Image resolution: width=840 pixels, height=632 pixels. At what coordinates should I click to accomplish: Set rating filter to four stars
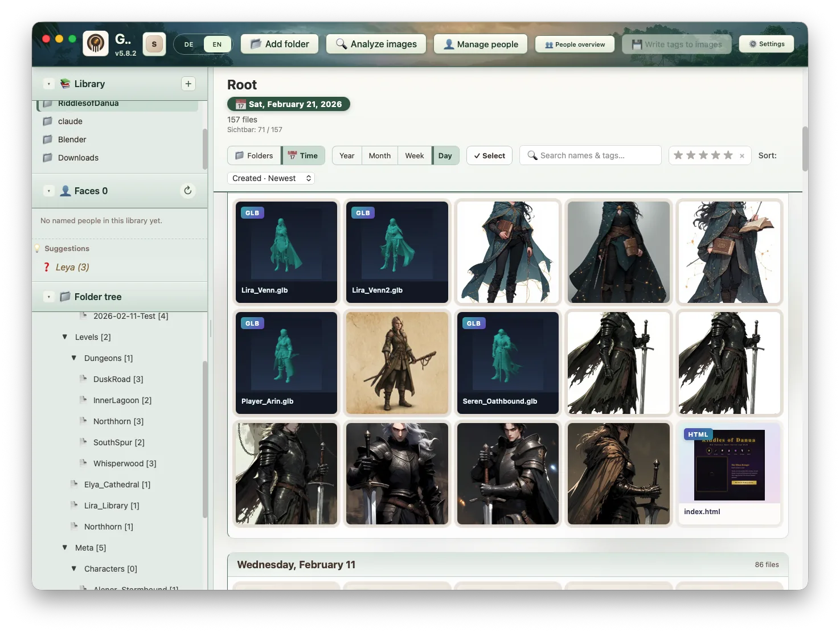click(716, 155)
